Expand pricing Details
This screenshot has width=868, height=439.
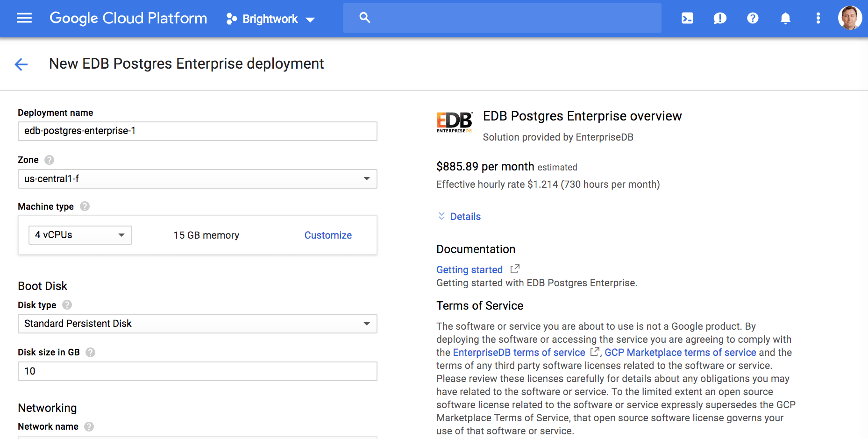pos(459,217)
